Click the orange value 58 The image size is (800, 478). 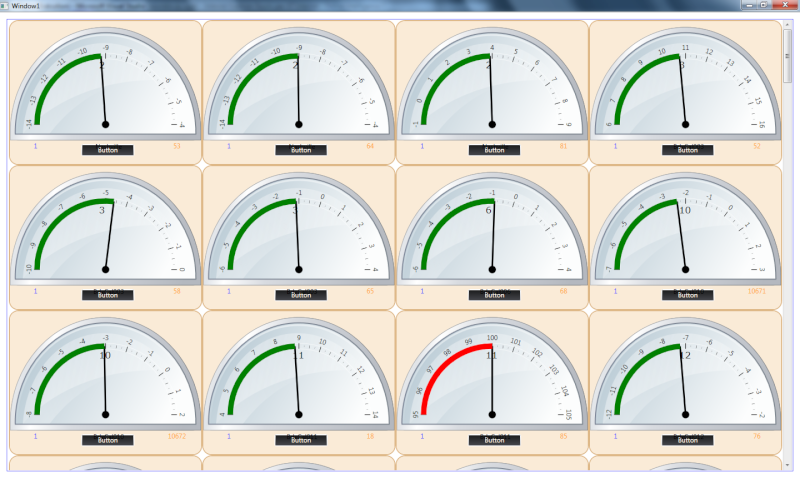pos(177,291)
